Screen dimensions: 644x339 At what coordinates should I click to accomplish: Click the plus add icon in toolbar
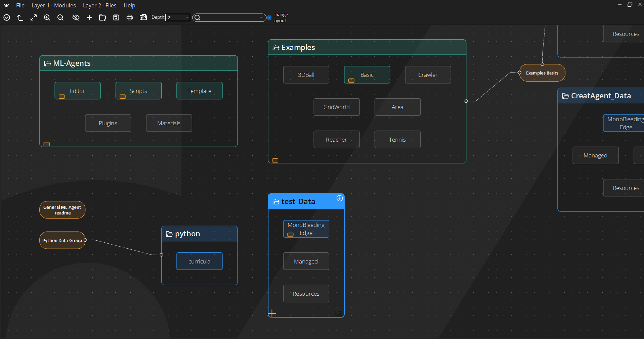[89, 17]
